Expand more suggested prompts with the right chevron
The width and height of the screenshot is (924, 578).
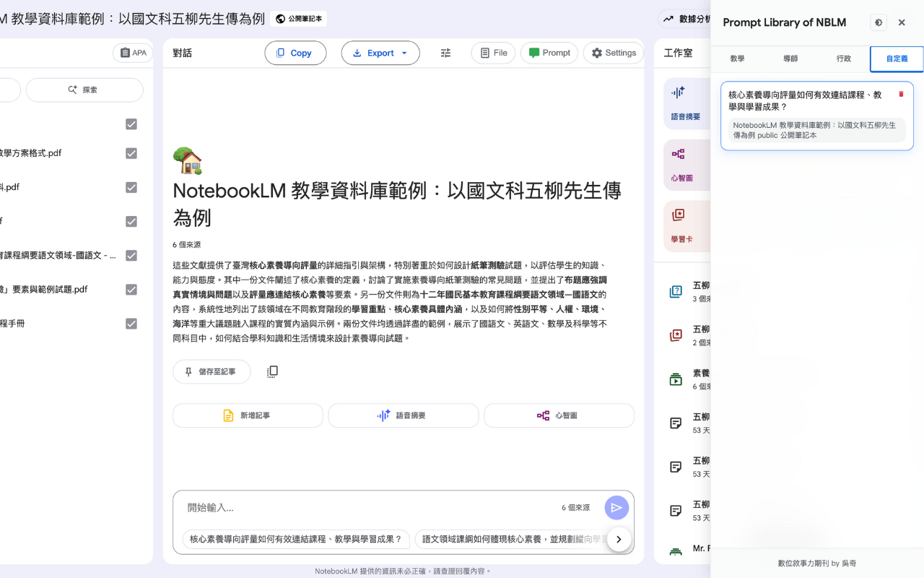(619, 539)
